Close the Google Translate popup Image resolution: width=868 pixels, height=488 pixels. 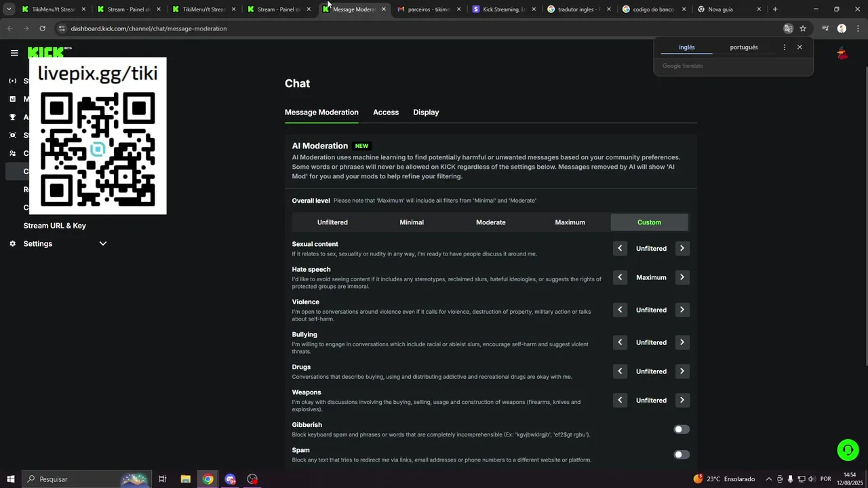[800, 47]
